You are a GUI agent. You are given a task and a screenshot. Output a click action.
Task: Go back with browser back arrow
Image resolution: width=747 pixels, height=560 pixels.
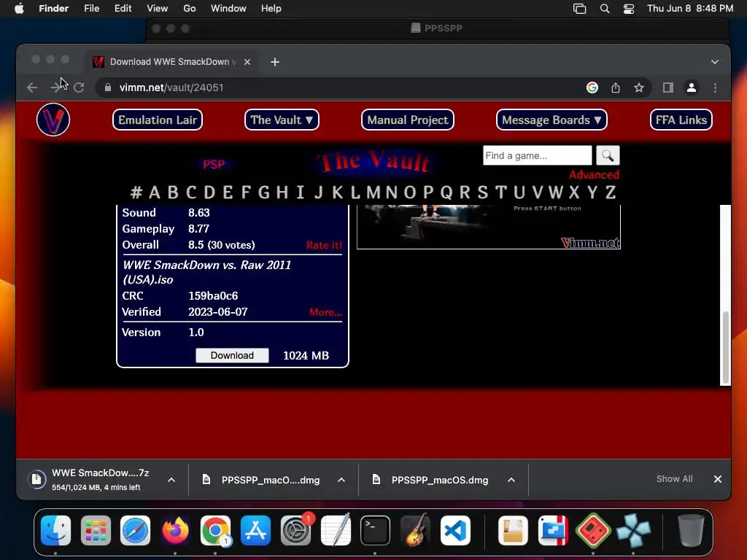(x=32, y=87)
